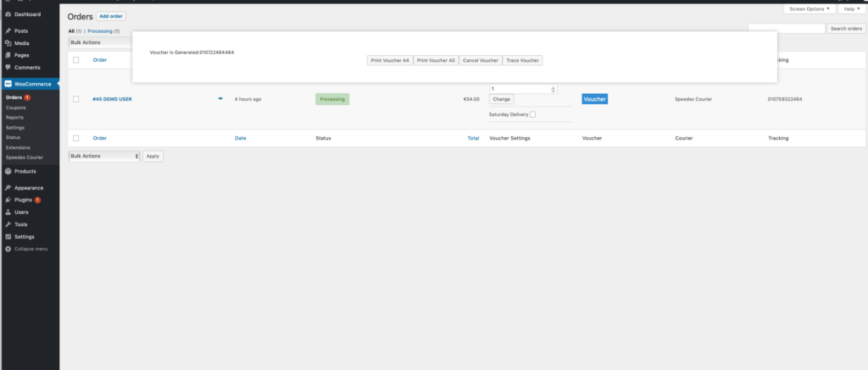Click the Comments bubble icon
This screenshot has width=868, height=370.
pyautogui.click(x=8, y=68)
